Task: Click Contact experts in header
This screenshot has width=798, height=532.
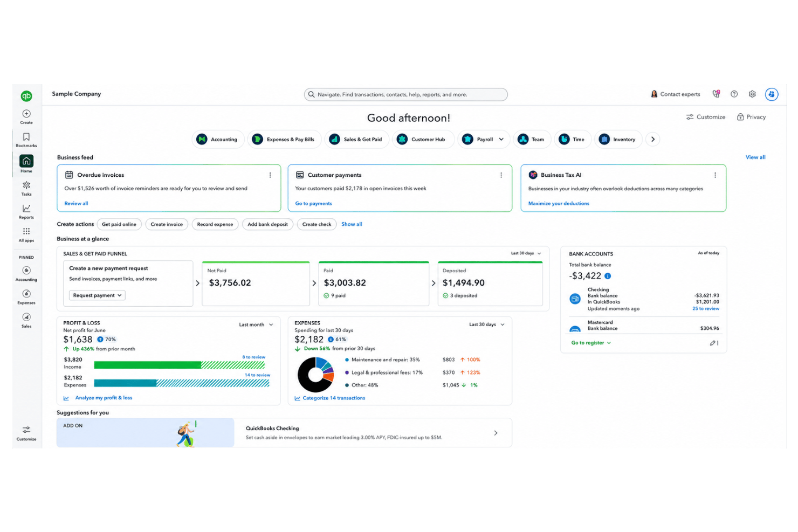Action: pyautogui.click(x=675, y=94)
